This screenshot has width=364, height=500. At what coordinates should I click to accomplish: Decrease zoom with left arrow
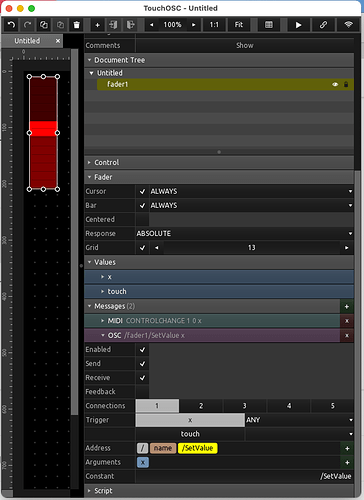tap(152, 25)
